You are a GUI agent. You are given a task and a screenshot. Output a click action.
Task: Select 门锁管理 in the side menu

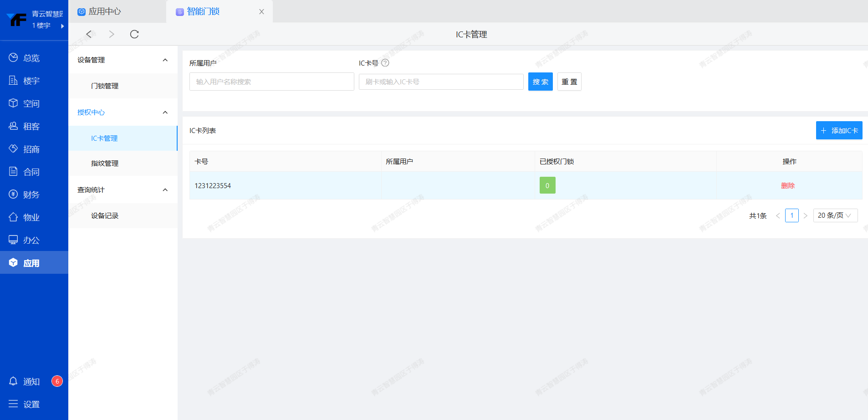[x=105, y=86]
